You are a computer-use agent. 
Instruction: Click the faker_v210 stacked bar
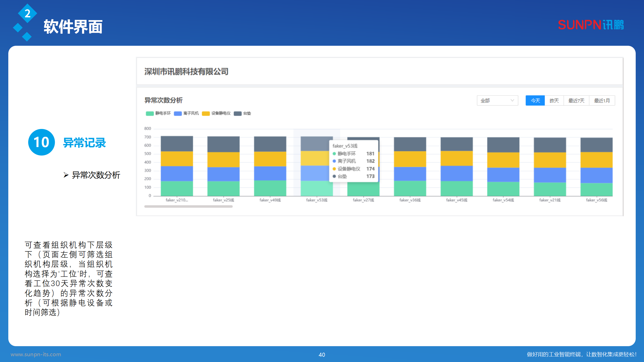pos(177,166)
